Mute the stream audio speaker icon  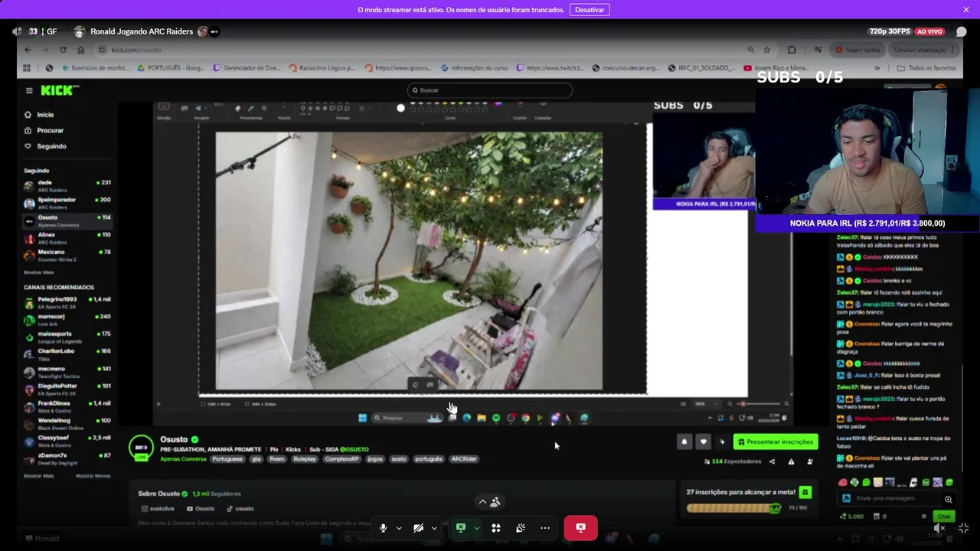[x=940, y=528]
